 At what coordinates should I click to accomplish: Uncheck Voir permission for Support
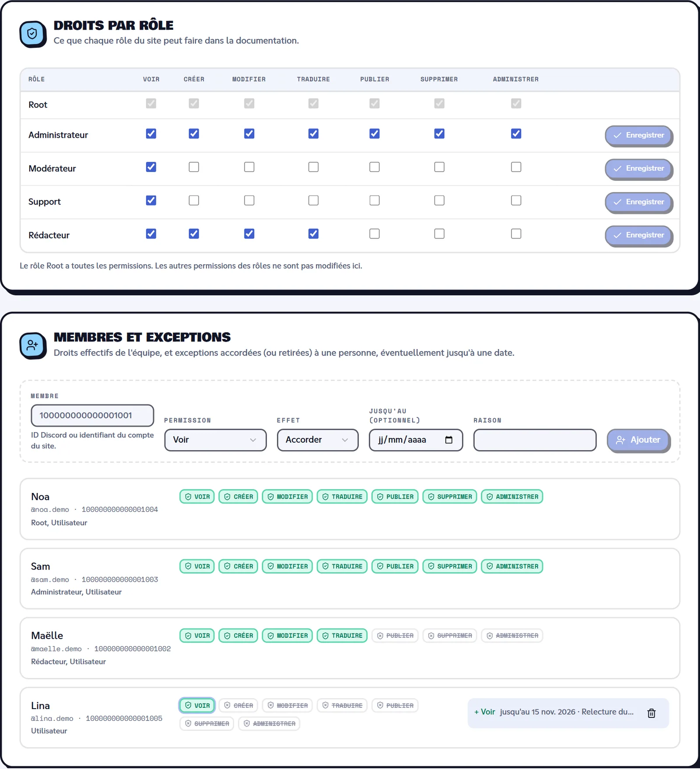click(x=151, y=200)
